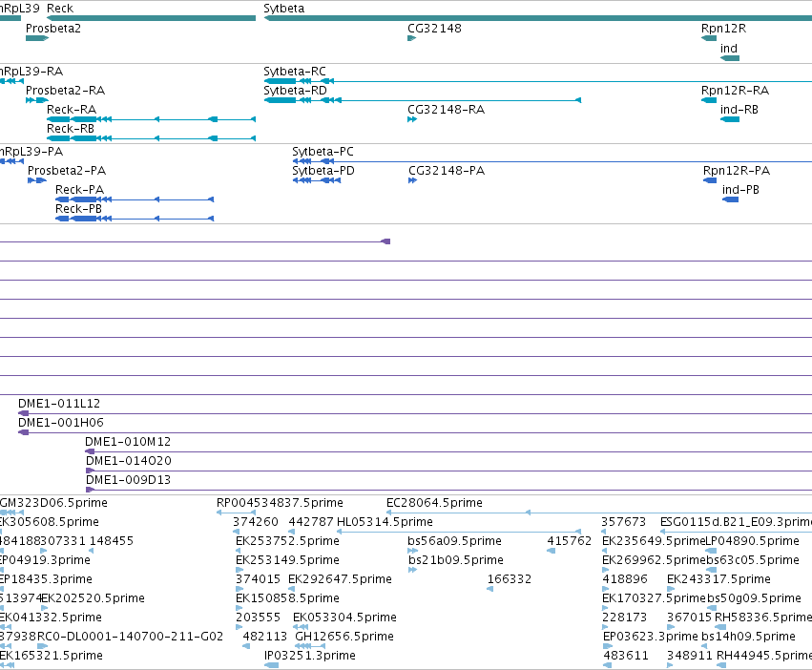Select the Reck gene label in top track

pyautogui.click(x=60, y=9)
